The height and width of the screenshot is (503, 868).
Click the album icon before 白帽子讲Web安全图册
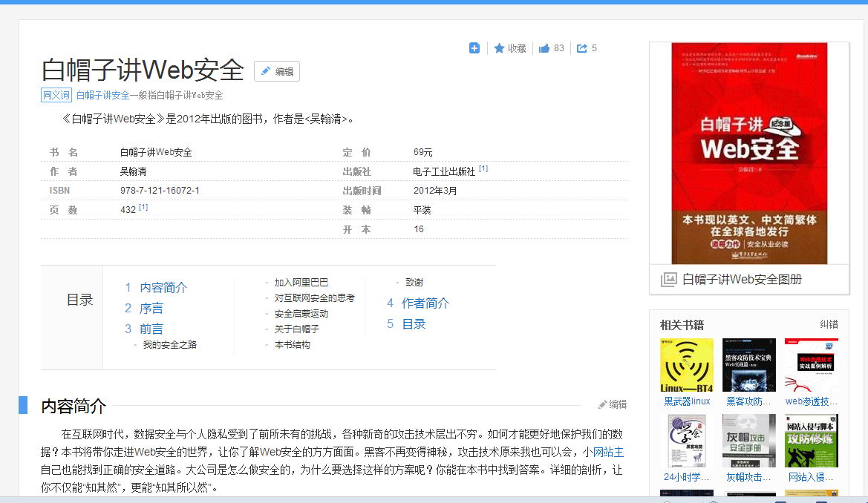tap(668, 278)
